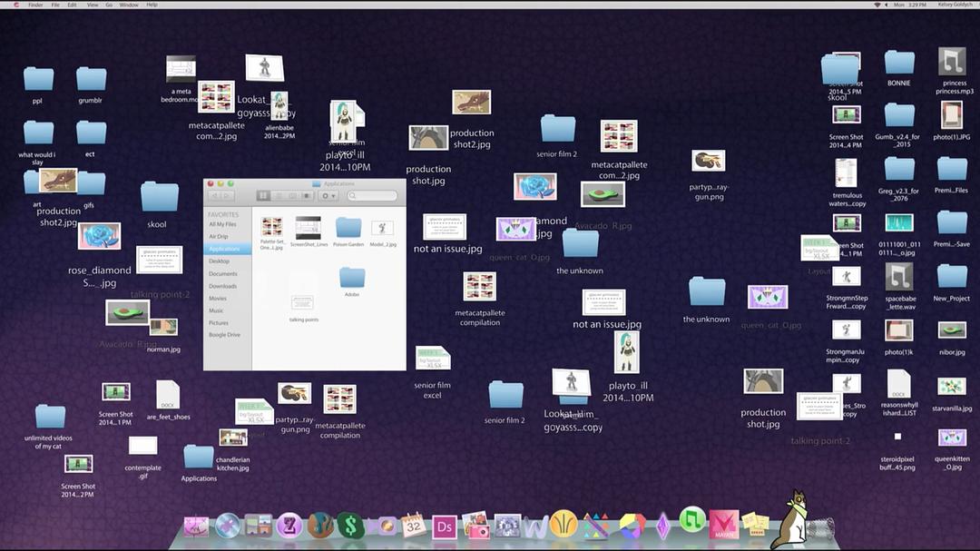Screen dimensions: 980x551
Task: Launch the green dollar sign dock app
Action: pos(350,525)
